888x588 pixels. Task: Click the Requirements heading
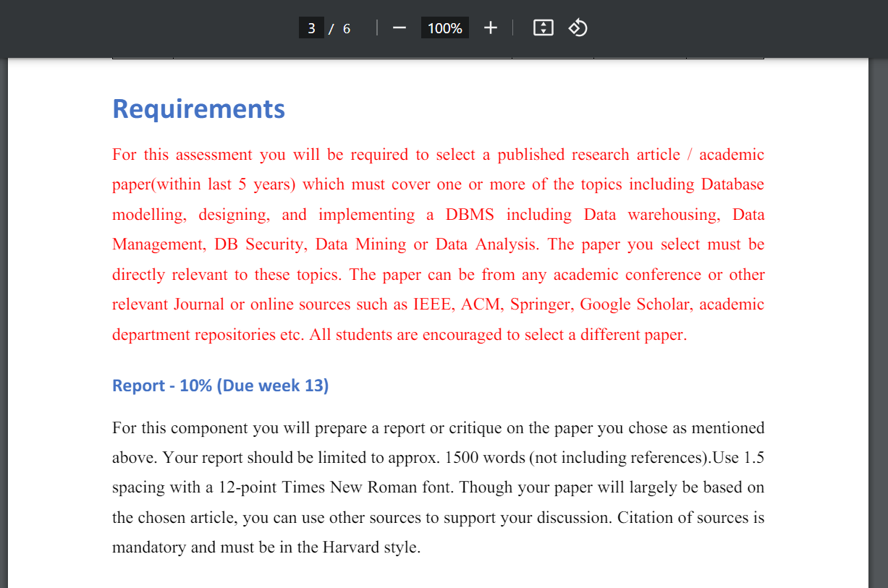pyautogui.click(x=198, y=108)
